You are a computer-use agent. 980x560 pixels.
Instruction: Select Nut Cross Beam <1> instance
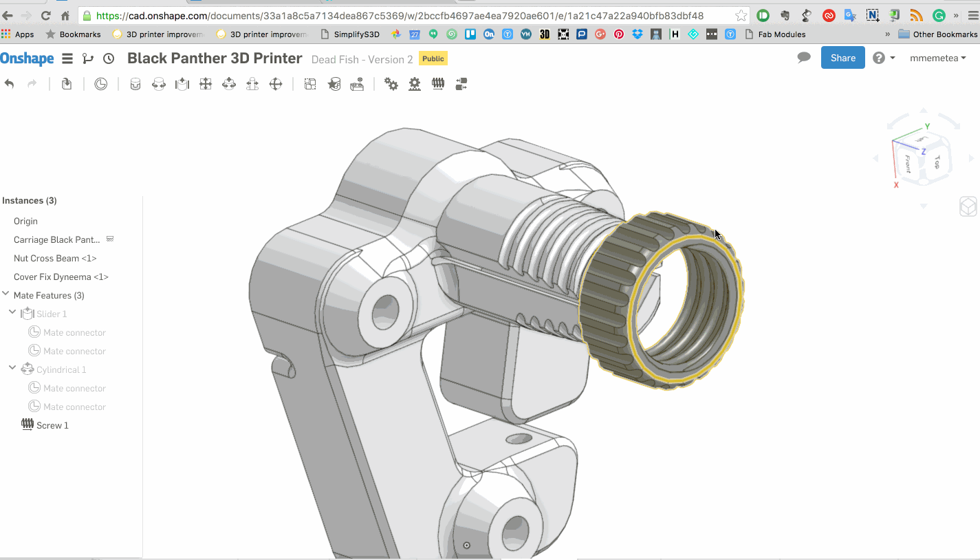[x=55, y=258]
